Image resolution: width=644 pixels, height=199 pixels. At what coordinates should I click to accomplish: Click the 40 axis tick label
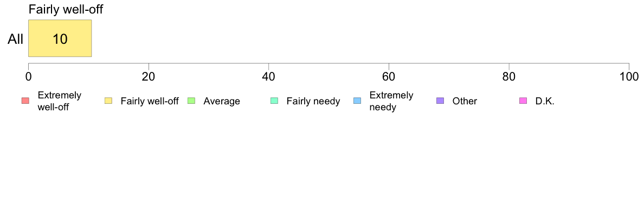pyautogui.click(x=268, y=77)
